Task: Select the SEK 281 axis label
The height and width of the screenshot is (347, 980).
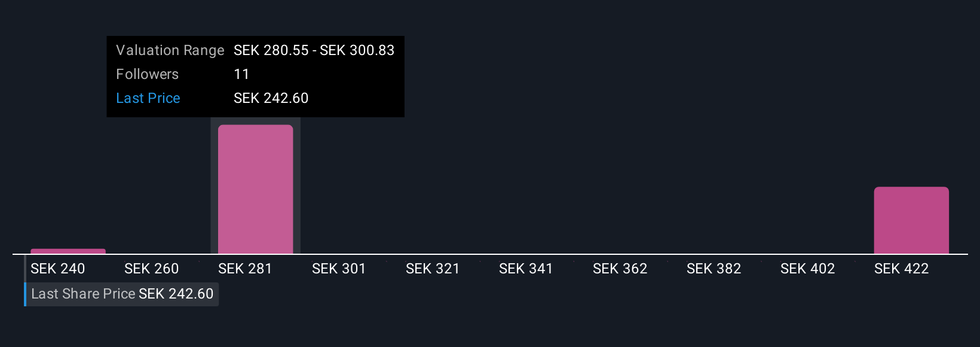Action: [x=245, y=269]
